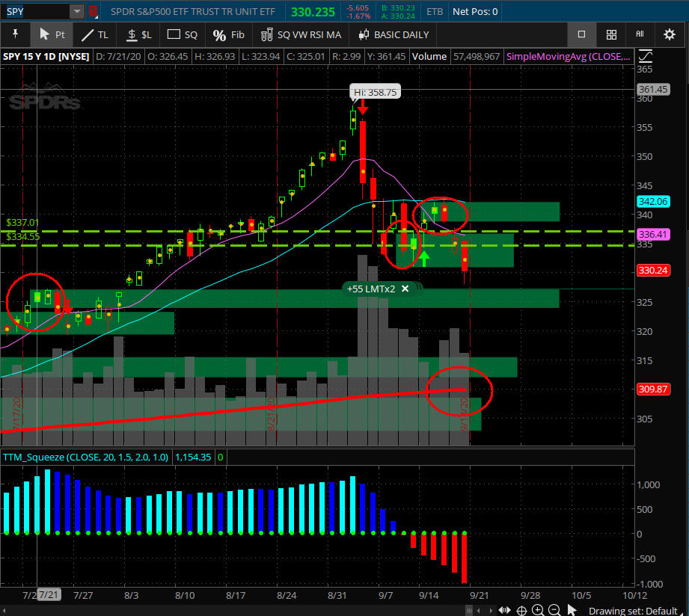This screenshot has width=689, height=616.
Task: Click the red symbol link number icon
Action: tap(93, 11)
